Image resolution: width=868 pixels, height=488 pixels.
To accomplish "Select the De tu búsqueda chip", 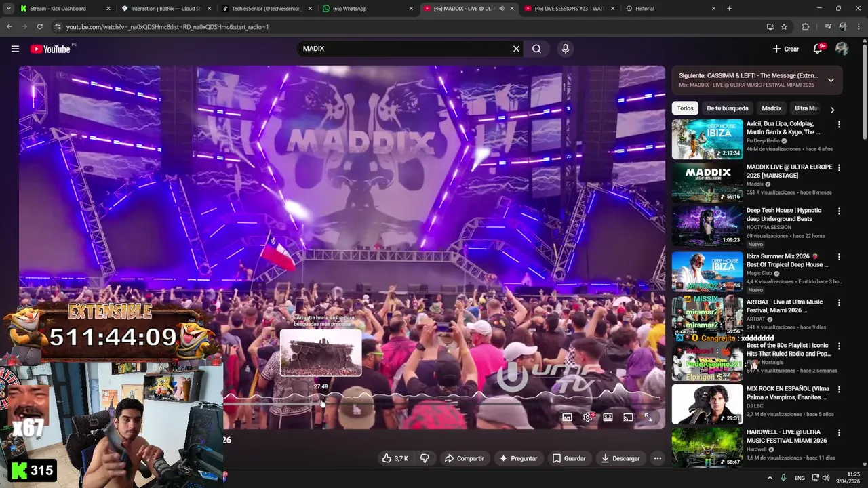I will click(727, 108).
